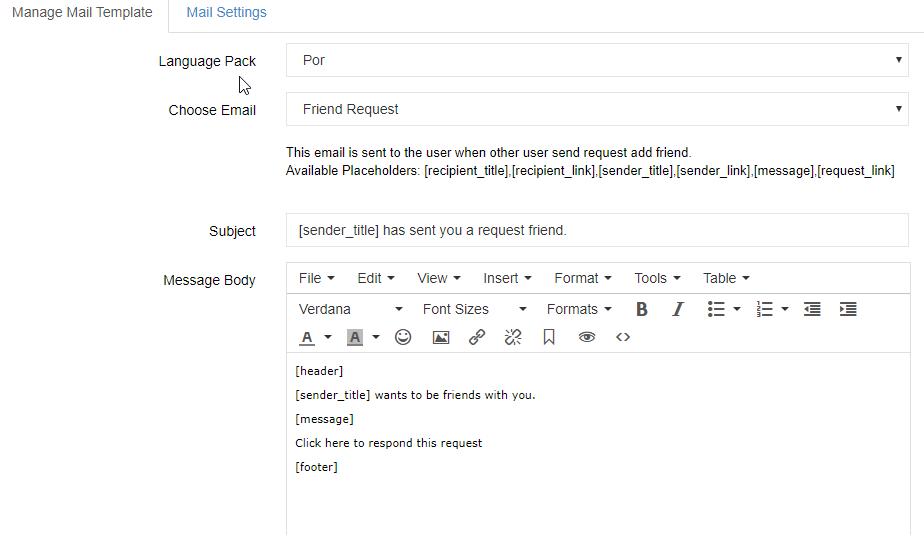
Task: Decrease indent of the paragraph
Action: (x=812, y=309)
